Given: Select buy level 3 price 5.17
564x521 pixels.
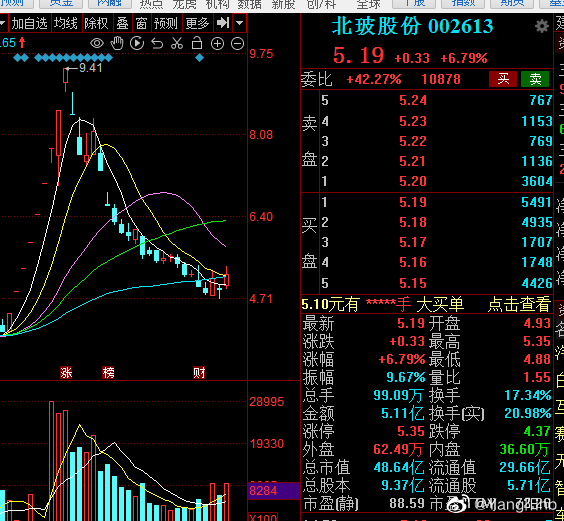Looking at the screenshot, I should click(413, 242).
